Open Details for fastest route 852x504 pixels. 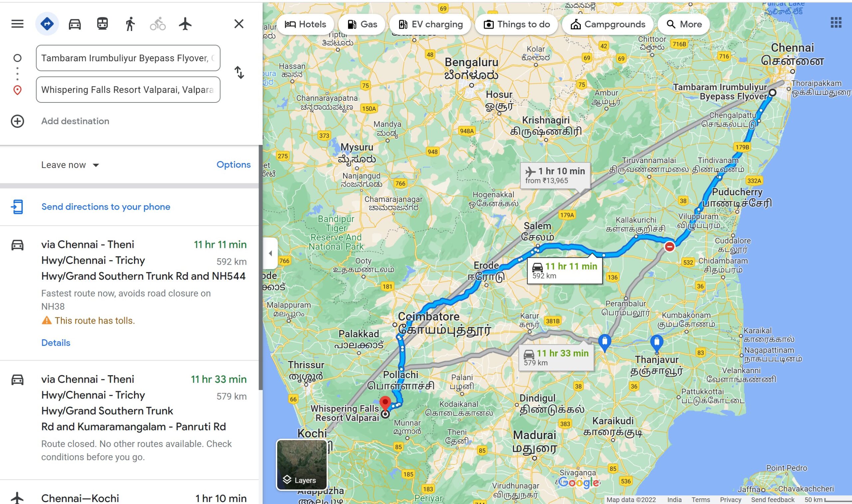pos(56,343)
